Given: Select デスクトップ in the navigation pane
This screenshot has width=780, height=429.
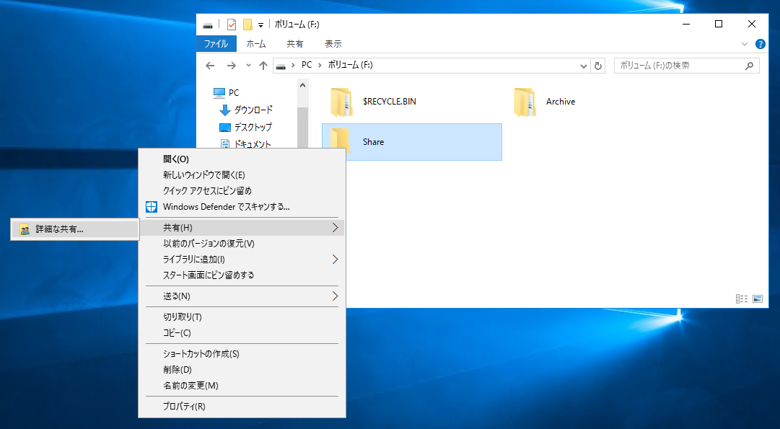Looking at the screenshot, I should [246, 127].
